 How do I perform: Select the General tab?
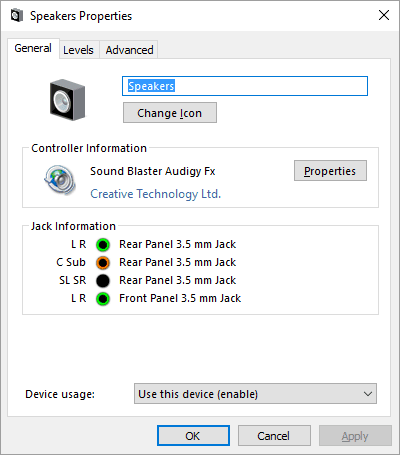pos(33,48)
